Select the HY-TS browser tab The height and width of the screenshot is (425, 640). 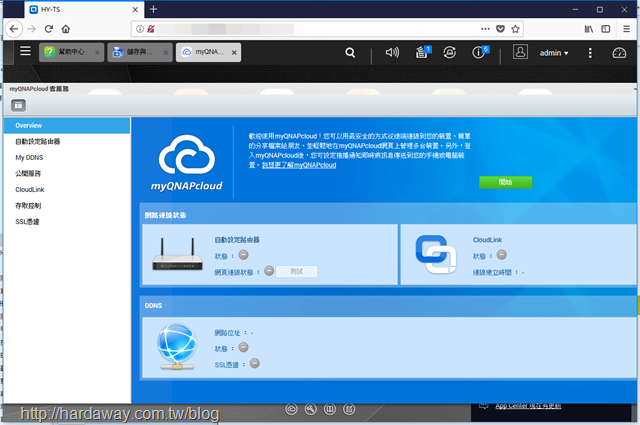click(85, 9)
